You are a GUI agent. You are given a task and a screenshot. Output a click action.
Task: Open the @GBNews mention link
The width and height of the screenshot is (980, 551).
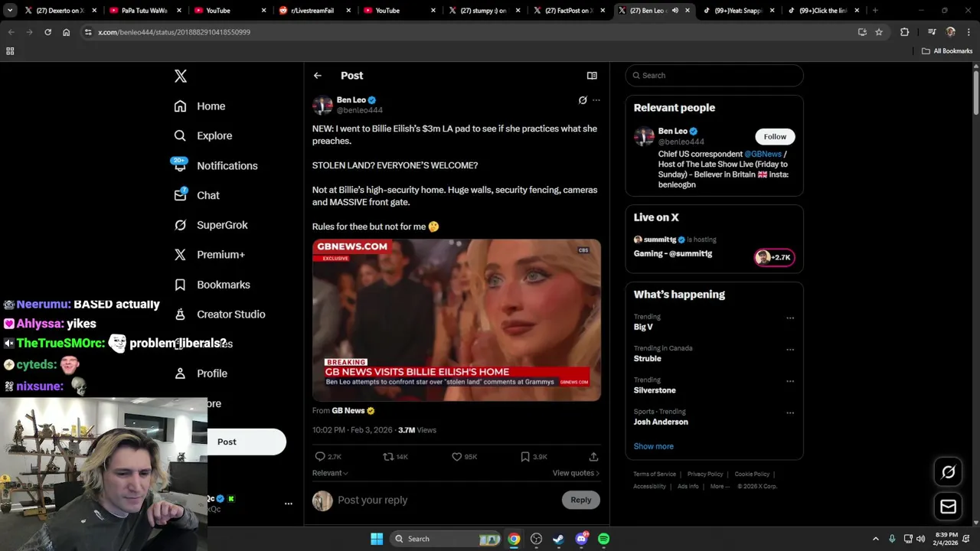tap(763, 154)
